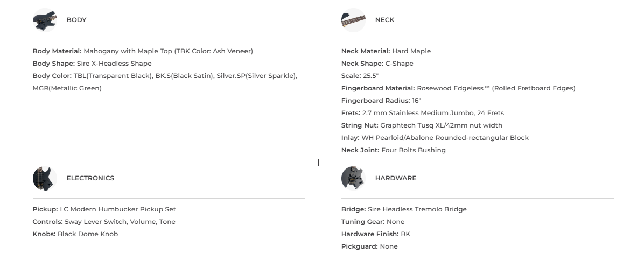Screen dimensions: 644x261
Task: Click the Neck section fretboard icon
Action: 353,20
